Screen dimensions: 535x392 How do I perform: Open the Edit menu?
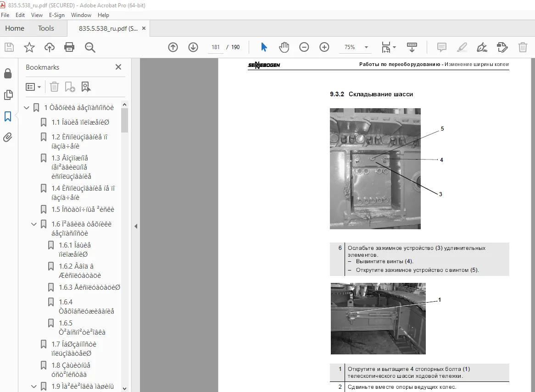20,15
